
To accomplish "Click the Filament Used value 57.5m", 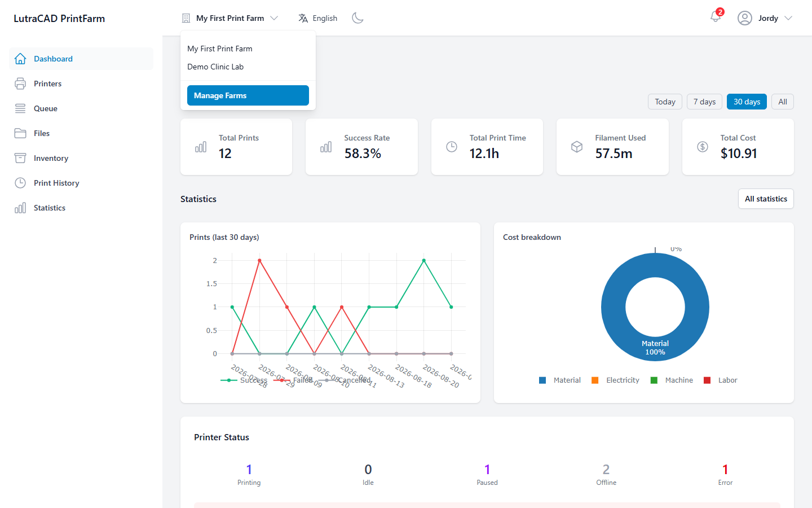I will pyautogui.click(x=614, y=154).
